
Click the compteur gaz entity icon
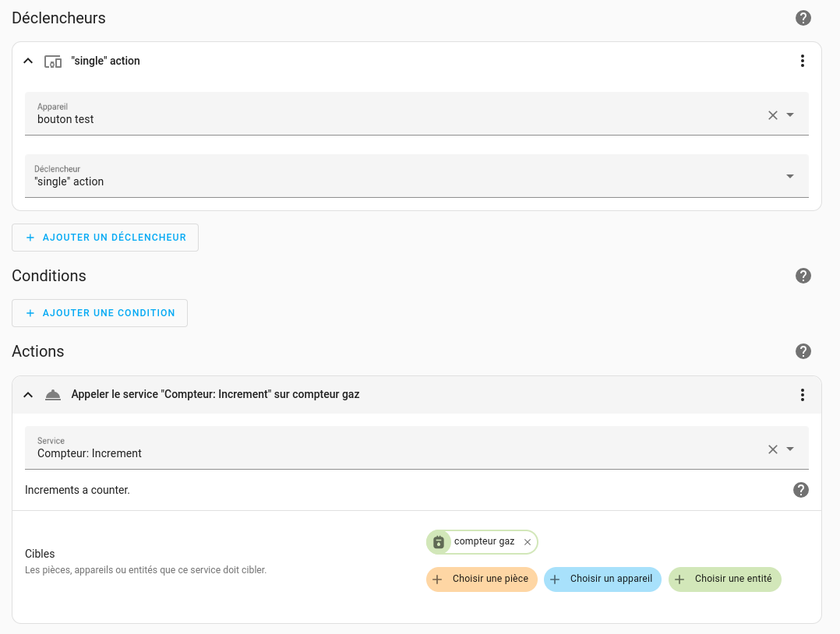(x=439, y=542)
